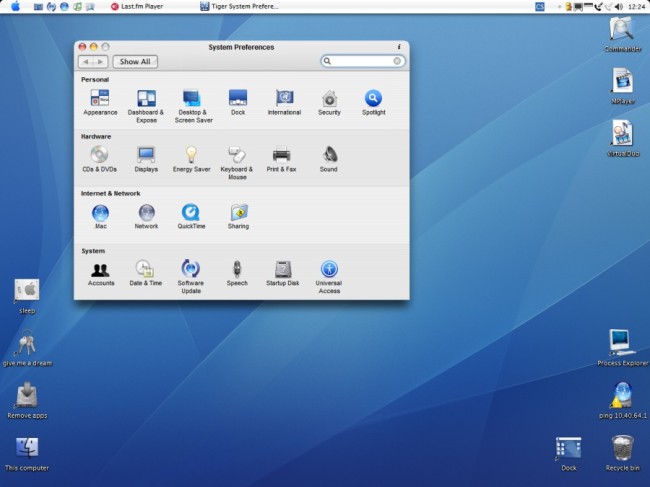Open the VirtualDub desktop shortcut

tap(623, 138)
